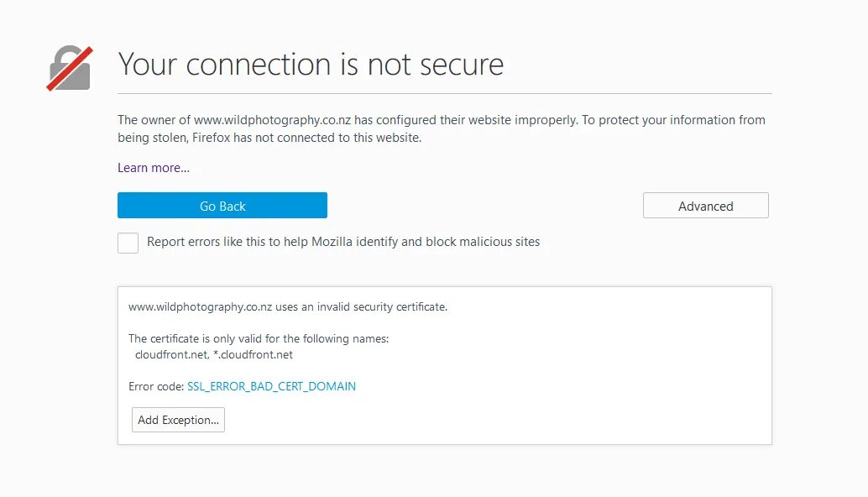
Task: Open the Learn more link
Action: 154,168
